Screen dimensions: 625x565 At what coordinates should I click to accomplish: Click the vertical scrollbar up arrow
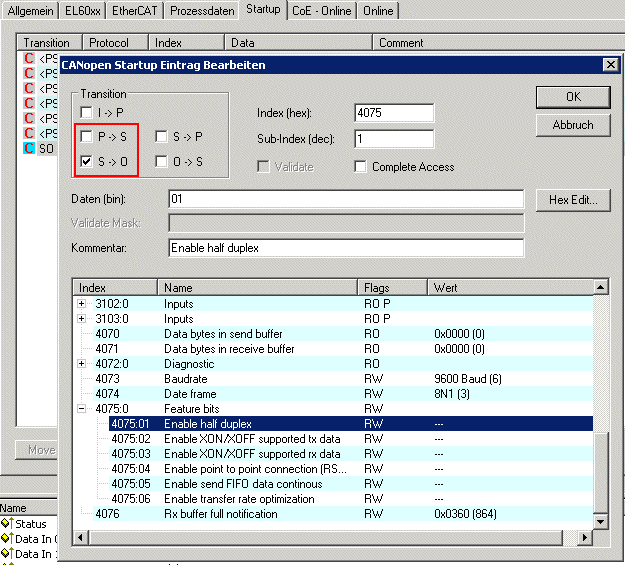coord(601,287)
